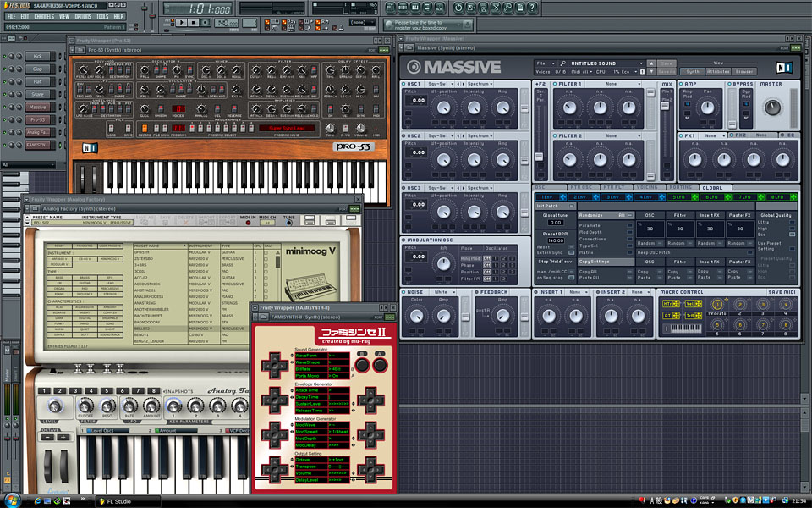The height and width of the screenshot is (508, 812).
Task: Switch Massive to Browser view
Action: pyautogui.click(x=744, y=71)
